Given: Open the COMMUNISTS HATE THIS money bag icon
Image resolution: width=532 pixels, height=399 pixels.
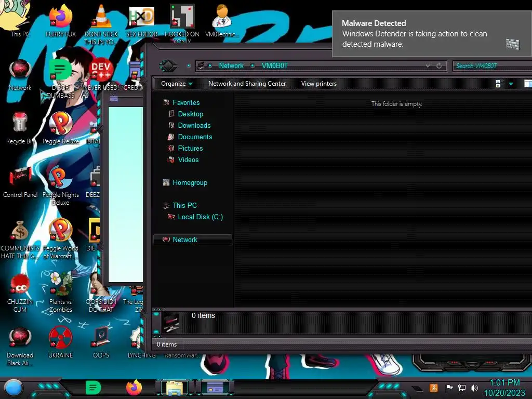Looking at the screenshot, I should 20,238.
